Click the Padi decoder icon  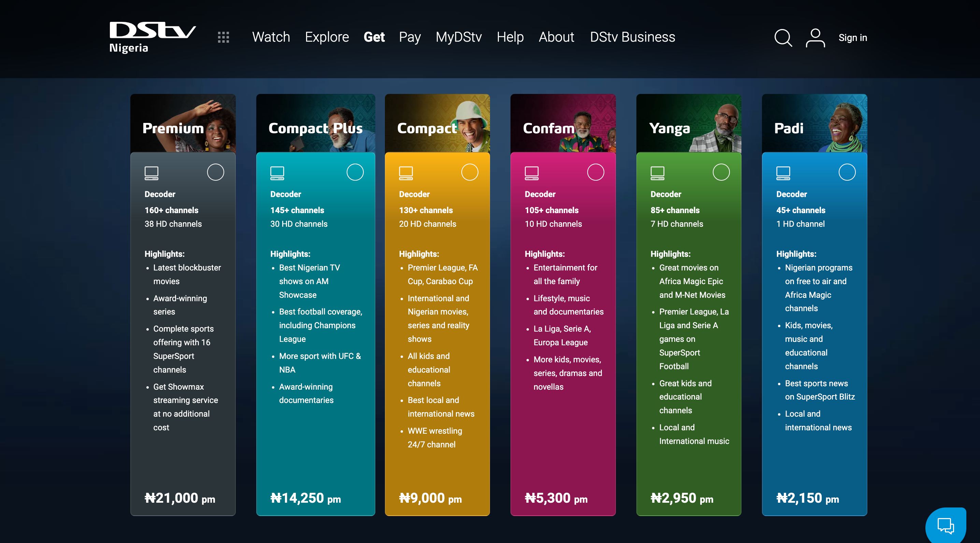click(x=783, y=173)
